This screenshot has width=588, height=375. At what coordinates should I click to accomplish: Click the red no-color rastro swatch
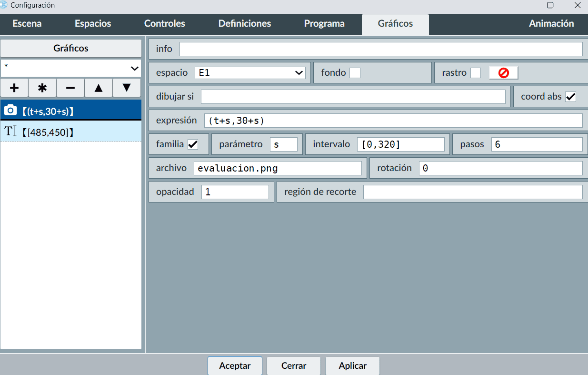pyautogui.click(x=503, y=73)
